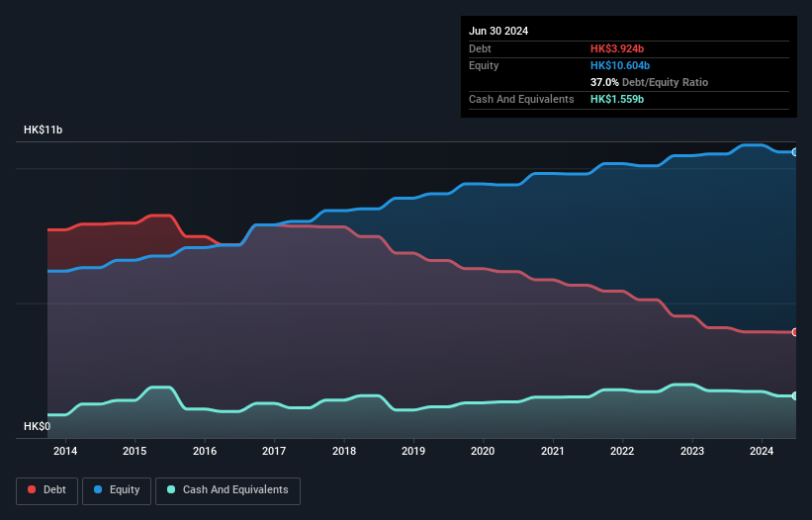Viewport: 812px width, 520px height.
Task: Click the 2014 axis label
Action: tap(65, 451)
